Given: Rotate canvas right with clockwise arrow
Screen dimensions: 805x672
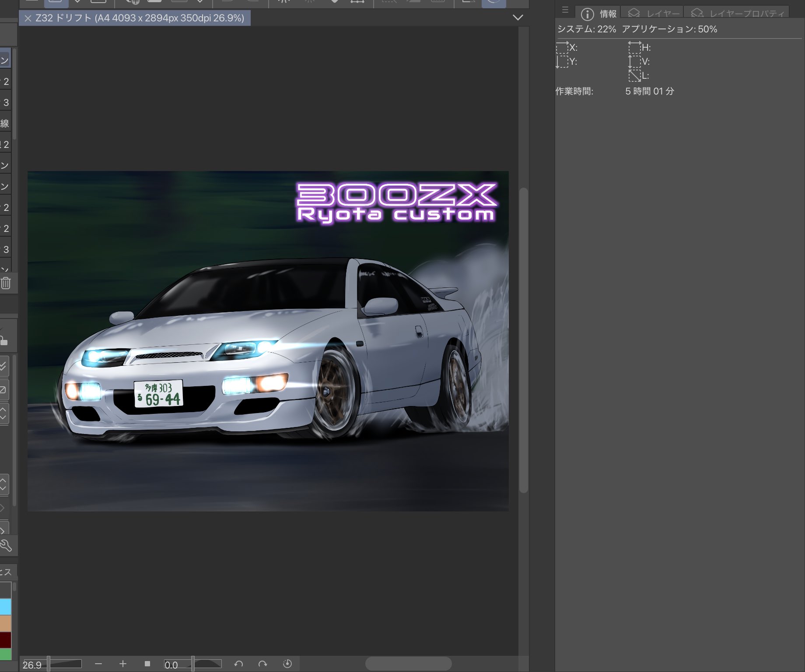Looking at the screenshot, I should click(263, 664).
